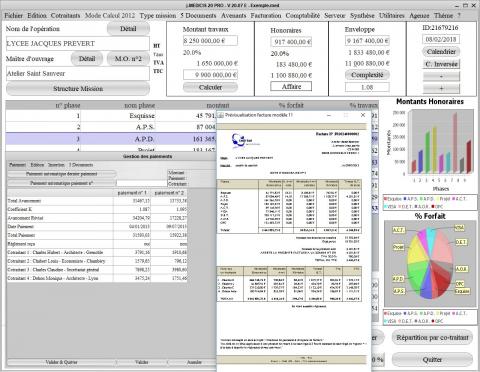Viewport: 480px width, 372px height.
Task: Click the Quitter button
Action: (x=432, y=360)
